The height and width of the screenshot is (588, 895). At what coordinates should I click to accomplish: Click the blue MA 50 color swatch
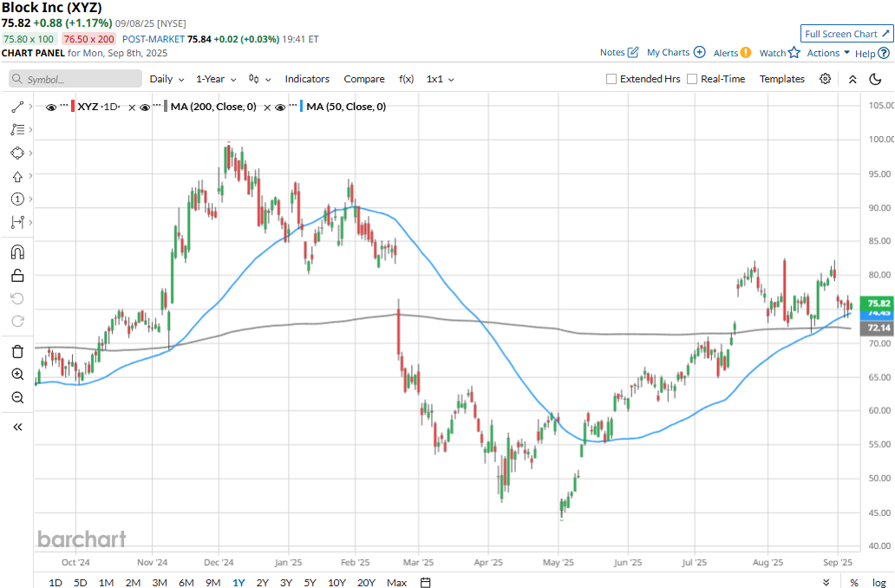click(302, 106)
